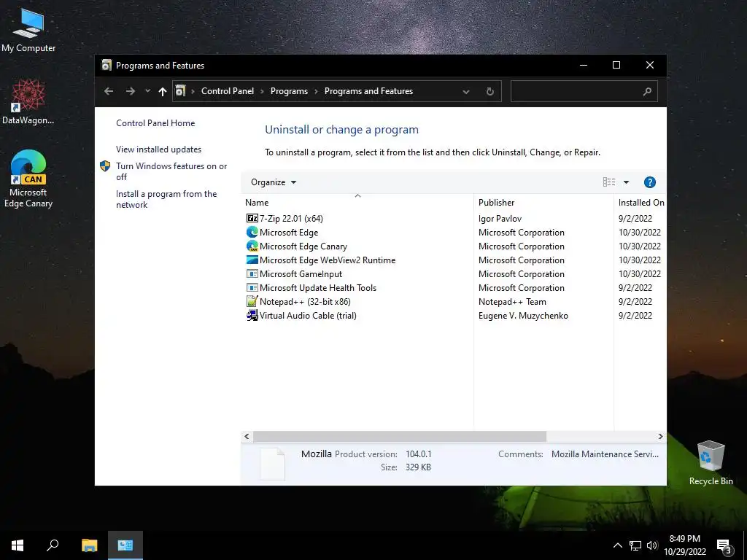The image size is (747, 560).
Task: Select the Microsoft Edge entry
Action: pos(289,233)
